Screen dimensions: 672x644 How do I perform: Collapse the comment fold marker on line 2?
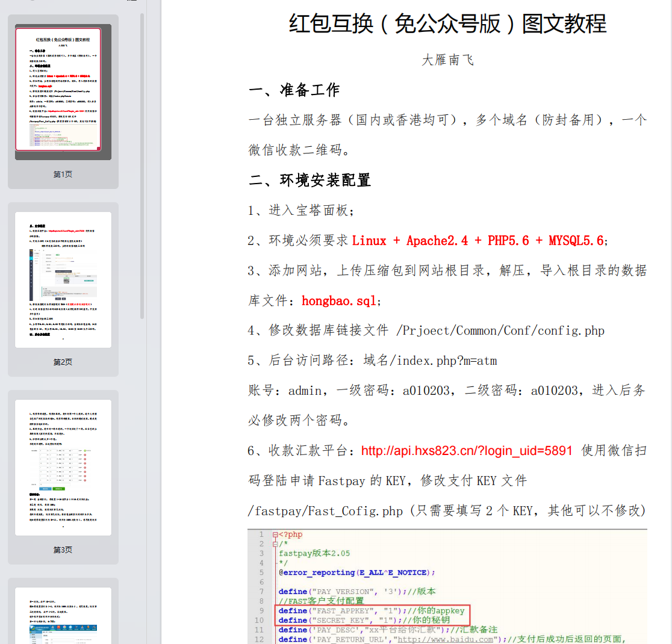pyautogui.click(x=275, y=544)
